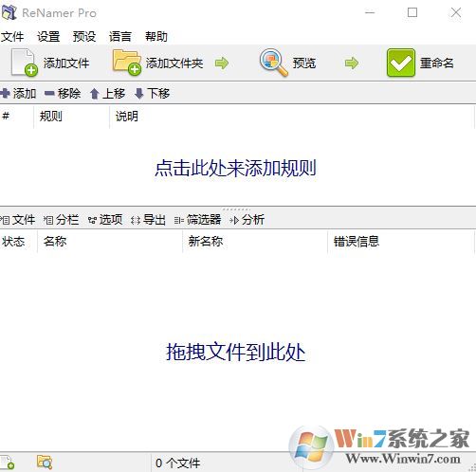Click the Preview (预览) magnifier icon

click(274, 63)
